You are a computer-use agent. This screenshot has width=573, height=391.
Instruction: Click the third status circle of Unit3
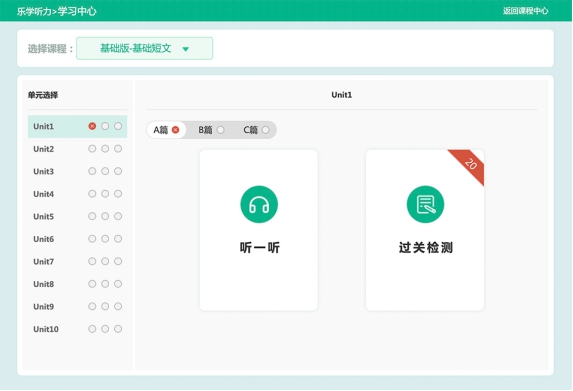[118, 171]
